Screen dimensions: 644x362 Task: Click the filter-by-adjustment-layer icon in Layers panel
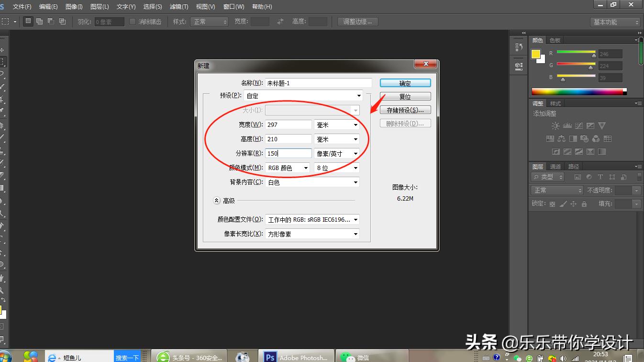(x=589, y=177)
